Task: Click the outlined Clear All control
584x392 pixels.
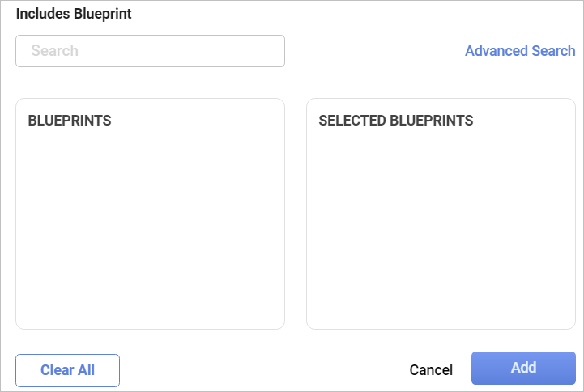Action: tap(68, 370)
